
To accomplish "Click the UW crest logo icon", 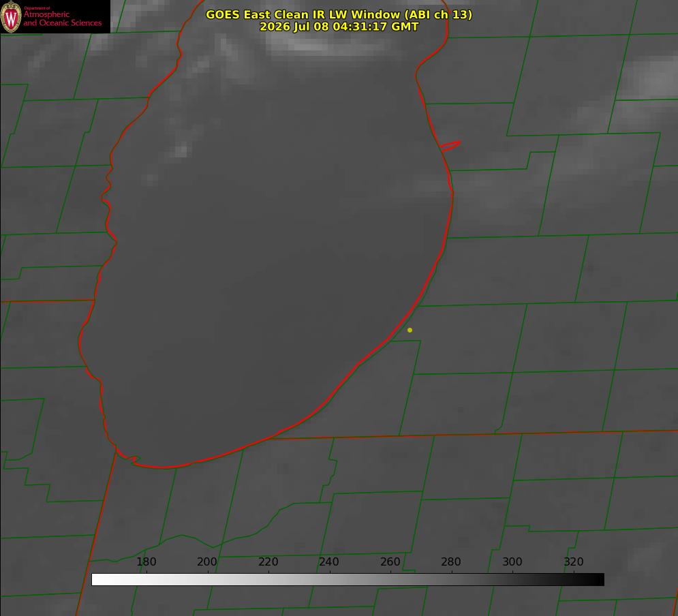I will (x=11, y=16).
